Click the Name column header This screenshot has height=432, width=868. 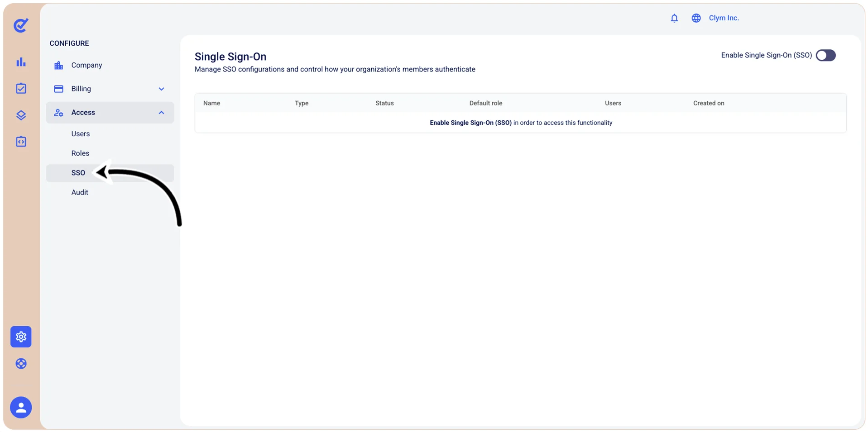point(211,103)
